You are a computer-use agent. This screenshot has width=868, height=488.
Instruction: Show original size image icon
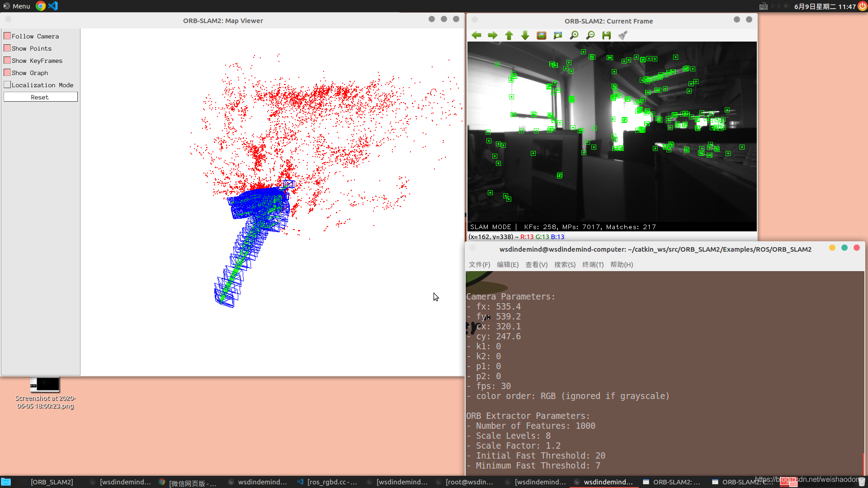click(541, 35)
